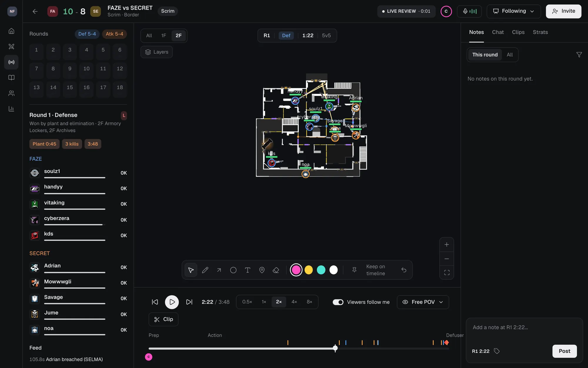This screenshot has height=368, width=588.
Task: Pick the pink color swatch
Action: pyautogui.click(x=296, y=270)
